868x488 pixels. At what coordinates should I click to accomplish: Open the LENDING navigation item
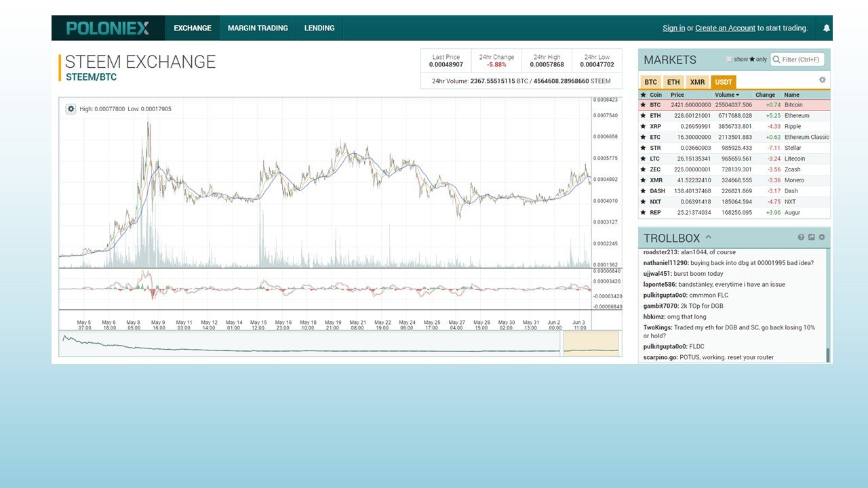[319, 28]
